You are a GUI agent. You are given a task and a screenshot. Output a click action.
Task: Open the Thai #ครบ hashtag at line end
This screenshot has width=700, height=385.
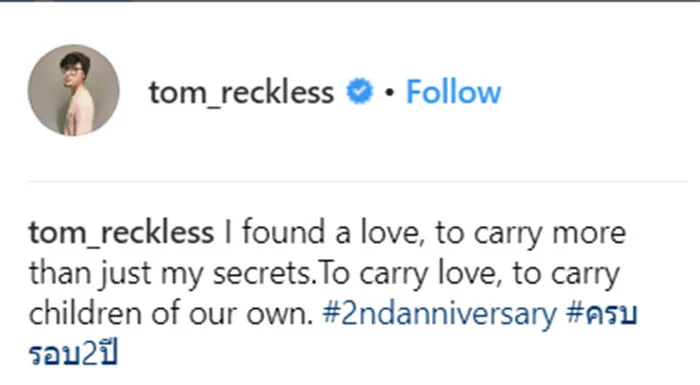(x=602, y=313)
